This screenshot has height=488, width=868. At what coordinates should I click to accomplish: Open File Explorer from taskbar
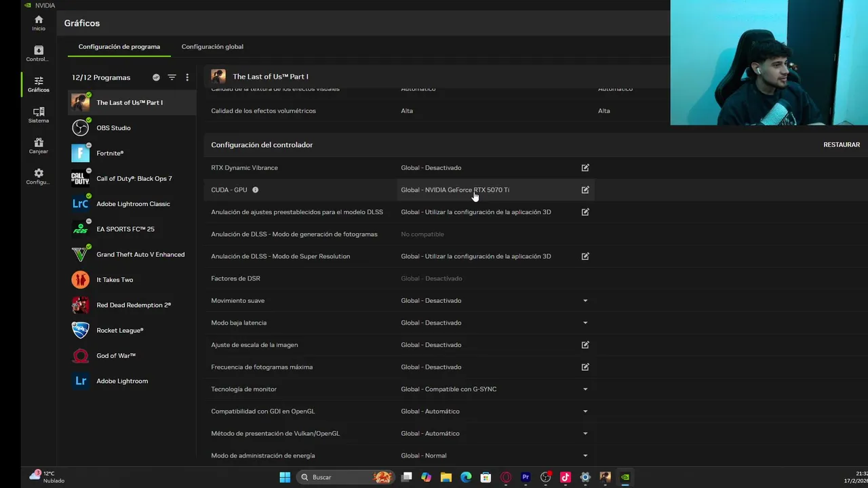point(446,477)
